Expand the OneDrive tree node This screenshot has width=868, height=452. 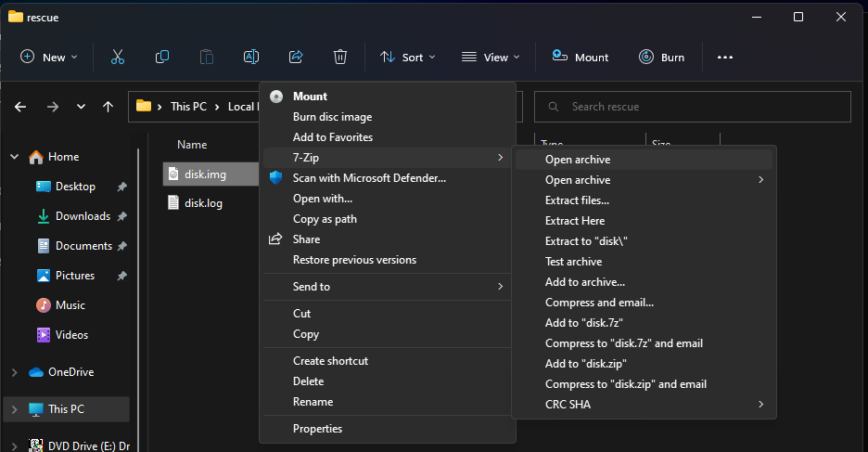point(15,372)
